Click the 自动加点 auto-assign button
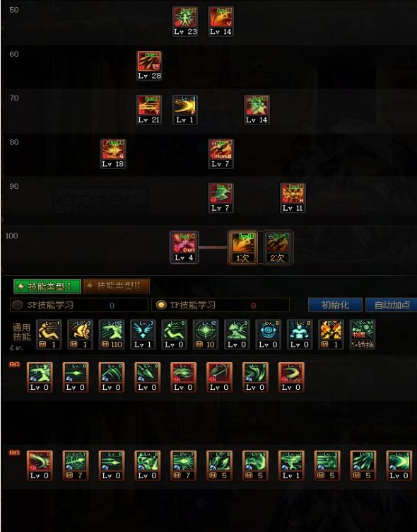 [x=392, y=305]
